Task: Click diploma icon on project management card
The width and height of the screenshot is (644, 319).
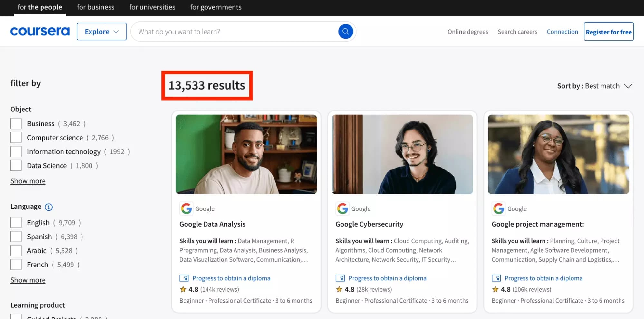Action: tap(496, 278)
